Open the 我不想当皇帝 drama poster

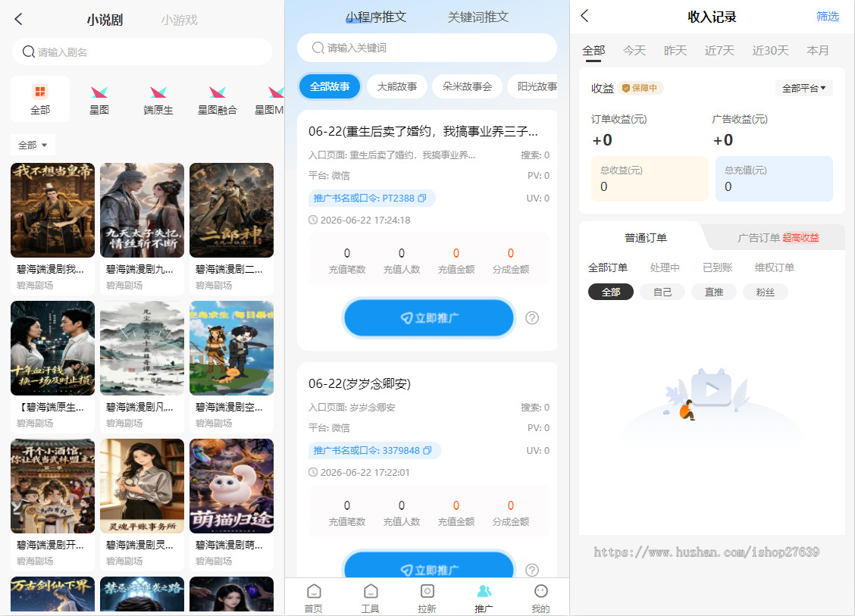tap(52, 210)
